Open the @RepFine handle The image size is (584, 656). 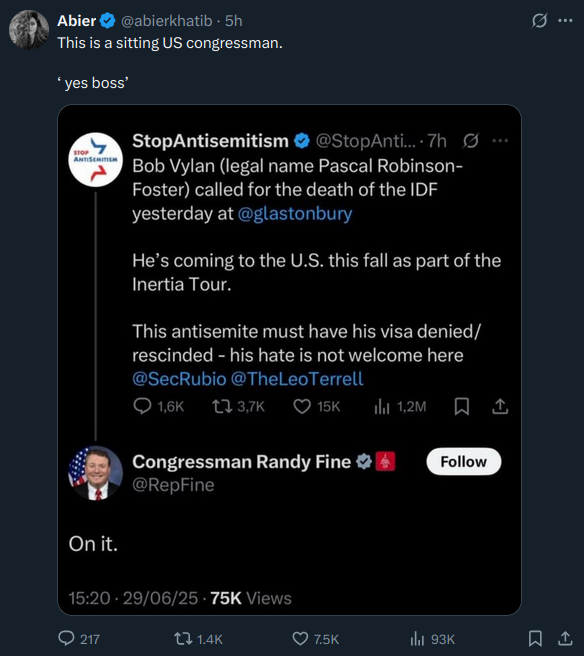(173, 485)
